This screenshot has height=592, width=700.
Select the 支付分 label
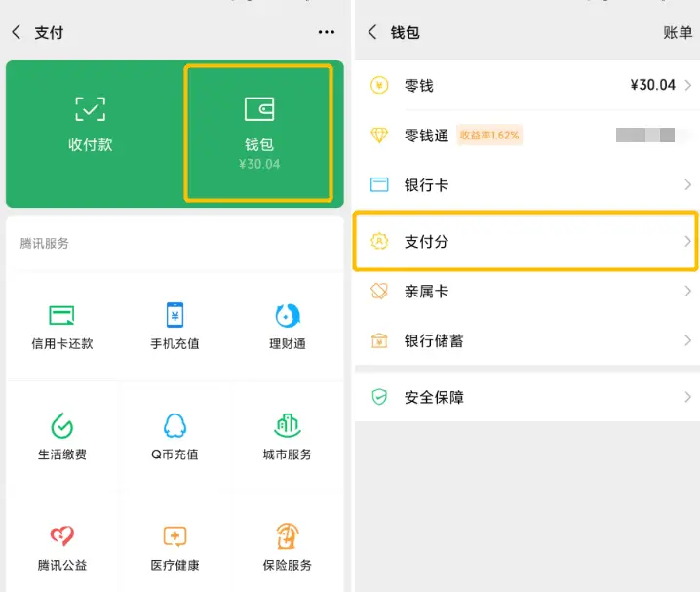click(426, 241)
